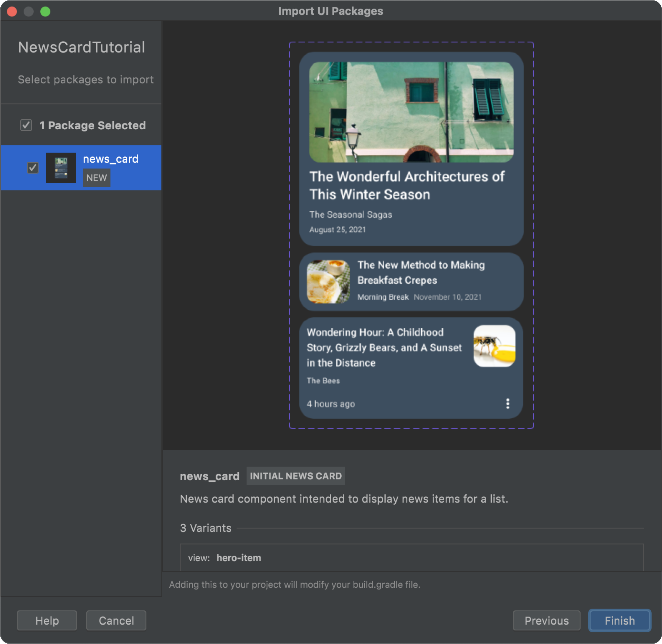The height and width of the screenshot is (644, 662).
Task: Click the Previous button to go back
Action: (547, 620)
